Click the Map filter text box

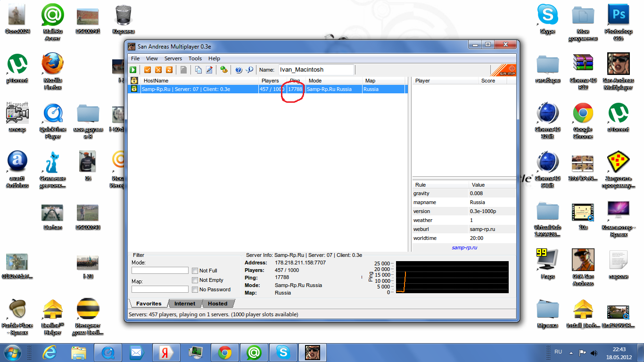160,289
